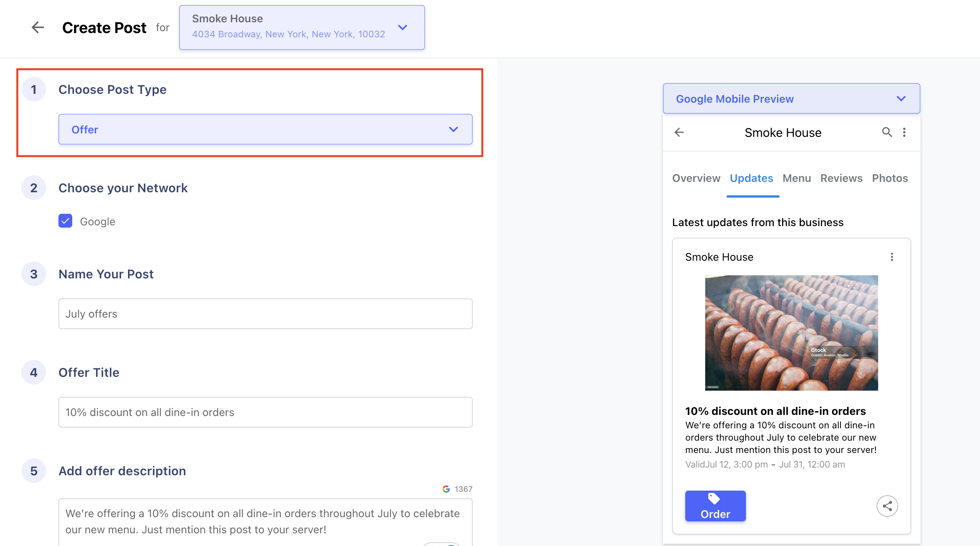Click the Google character count icon
Screen dimensions: 980x546
[x=446, y=489]
